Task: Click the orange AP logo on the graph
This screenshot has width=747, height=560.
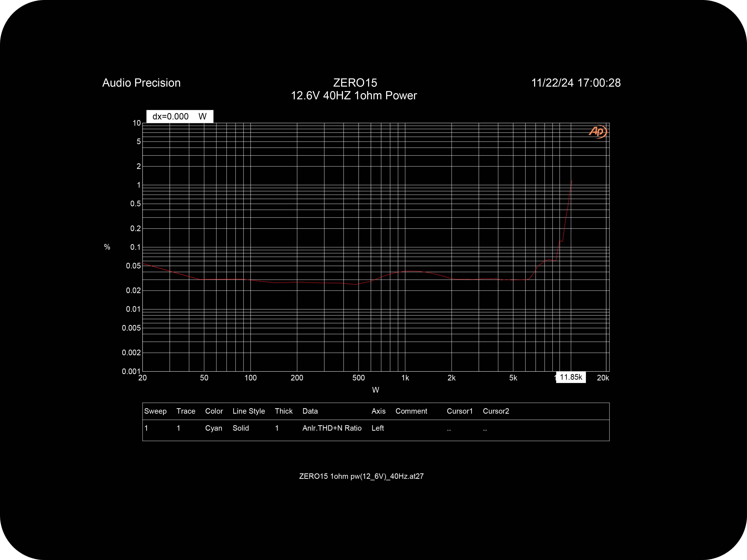Action: [x=598, y=131]
